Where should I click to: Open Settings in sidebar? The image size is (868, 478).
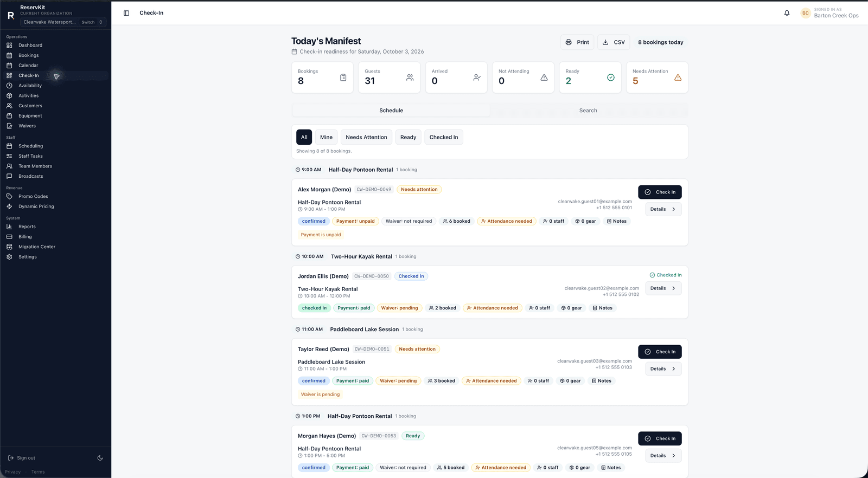point(54,257)
